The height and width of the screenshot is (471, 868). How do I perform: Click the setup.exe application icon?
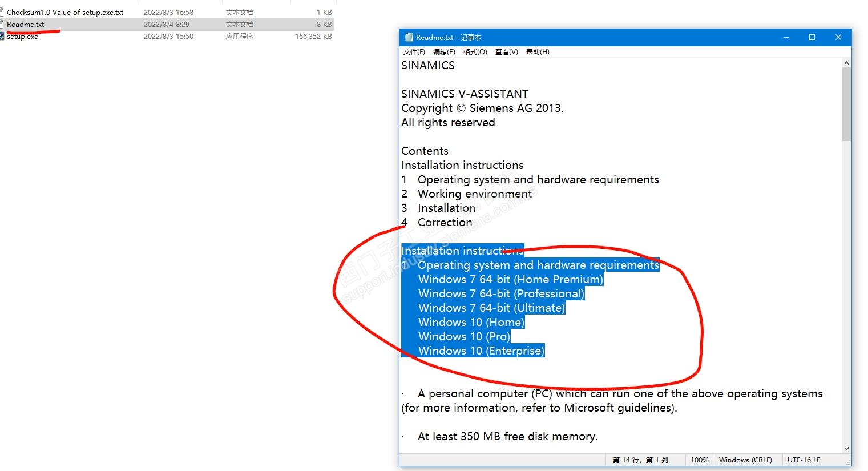coord(2,37)
